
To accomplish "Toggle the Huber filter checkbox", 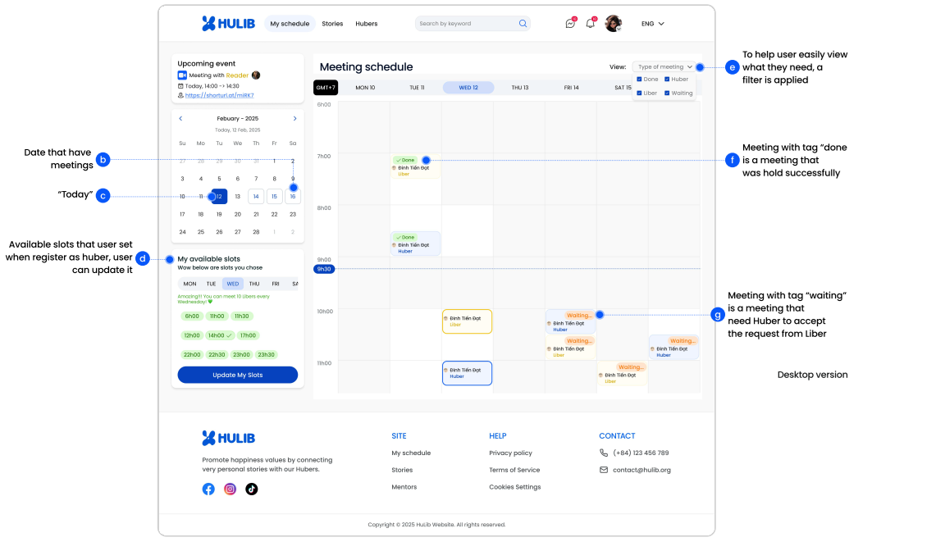I will (x=667, y=80).
